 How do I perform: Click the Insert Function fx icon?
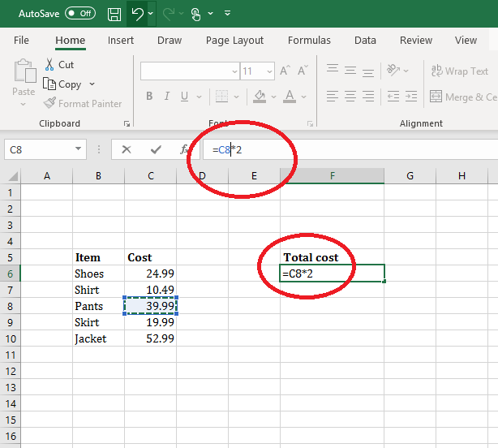pyautogui.click(x=185, y=149)
